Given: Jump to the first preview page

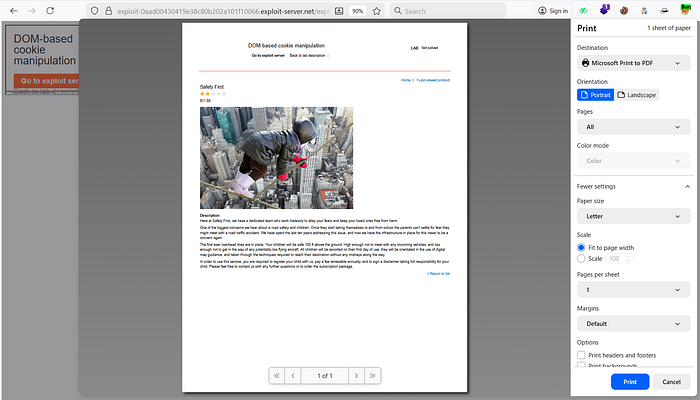Looking at the screenshot, I should coord(277,375).
